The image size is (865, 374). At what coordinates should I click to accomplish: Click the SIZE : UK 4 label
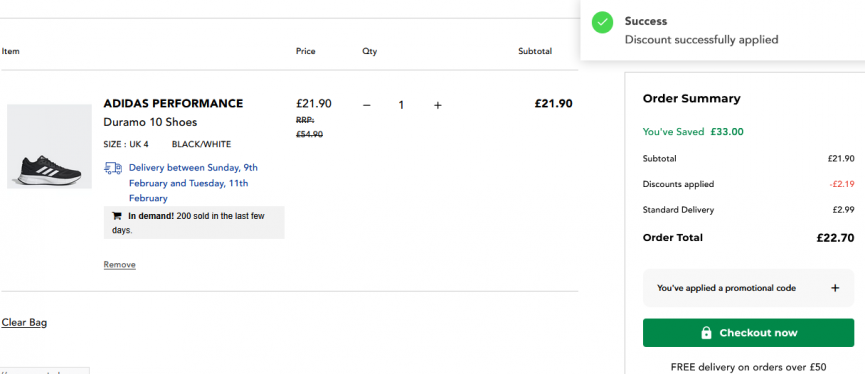[126, 145]
